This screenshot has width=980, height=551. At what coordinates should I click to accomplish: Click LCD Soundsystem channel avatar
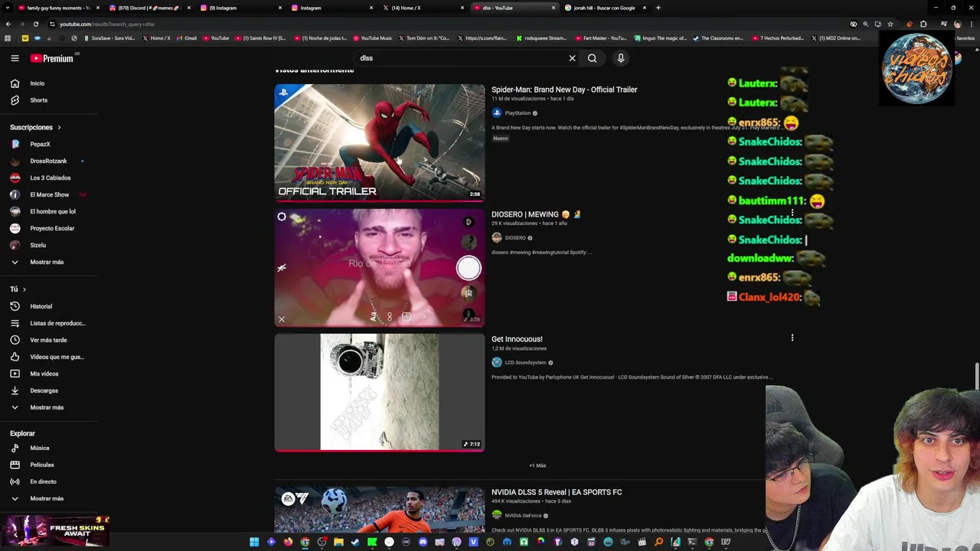[x=497, y=363]
